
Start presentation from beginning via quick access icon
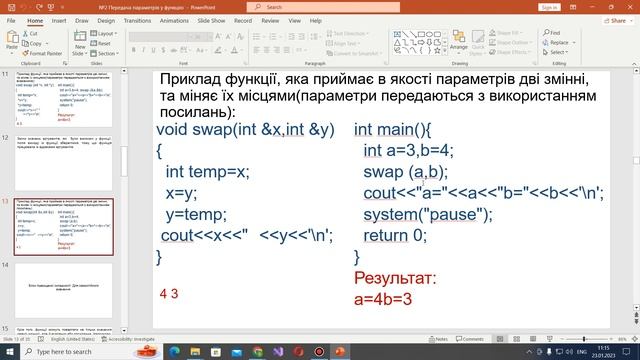click(x=51, y=7)
